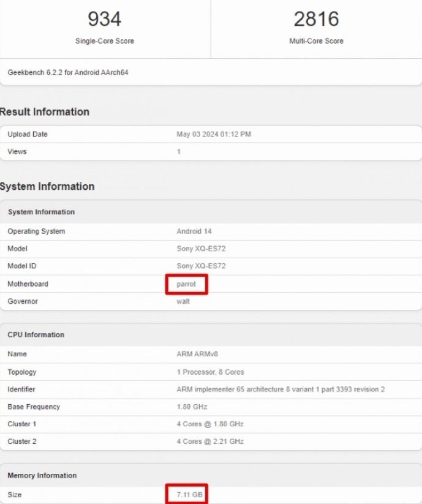Select the 7.11 GB memory size value

click(x=189, y=495)
